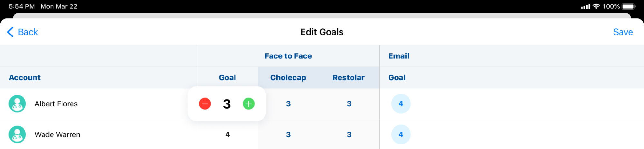The height and width of the screenshot is (149, 644).
Task: Select Wade Warren Restolar value
Action: 349,134
